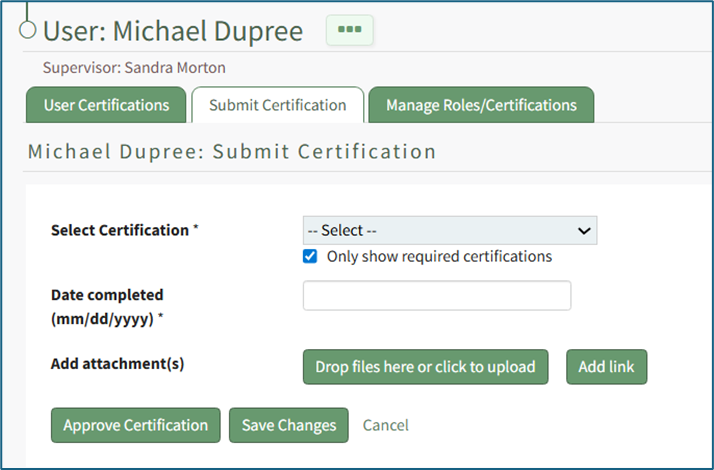Click the three-dot options button beside the user name
714x470 pixels.
pos(349,30)
